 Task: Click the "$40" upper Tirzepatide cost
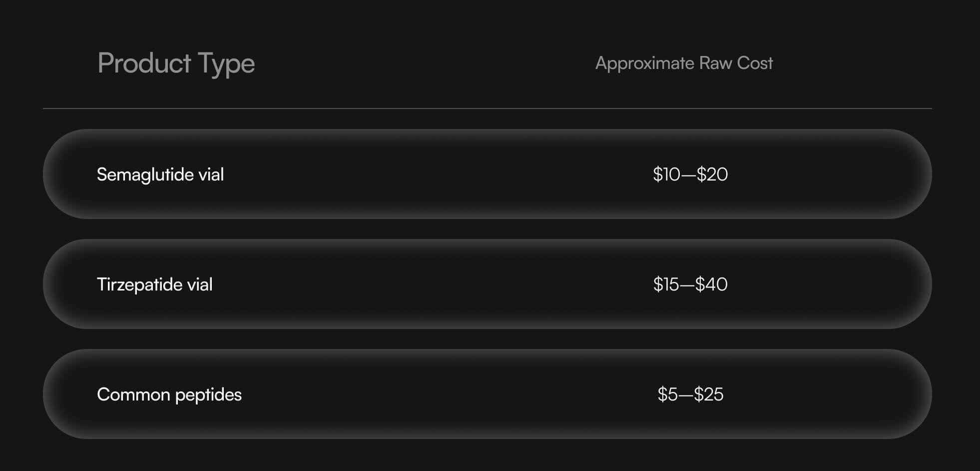pos(711,284)
